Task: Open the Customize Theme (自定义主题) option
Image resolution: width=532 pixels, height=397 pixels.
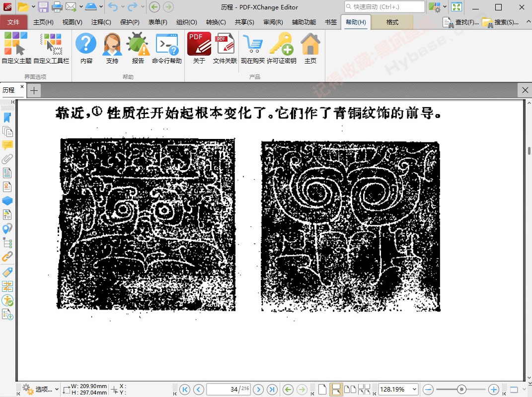Action: click(16, 48)
